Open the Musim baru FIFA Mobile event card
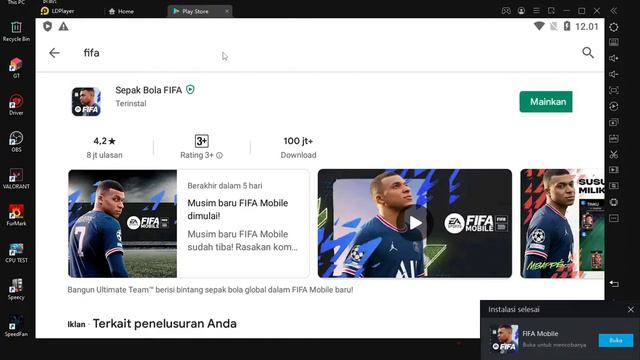Image resolution: width=640 pixels, height=360 pixels. 189,224
